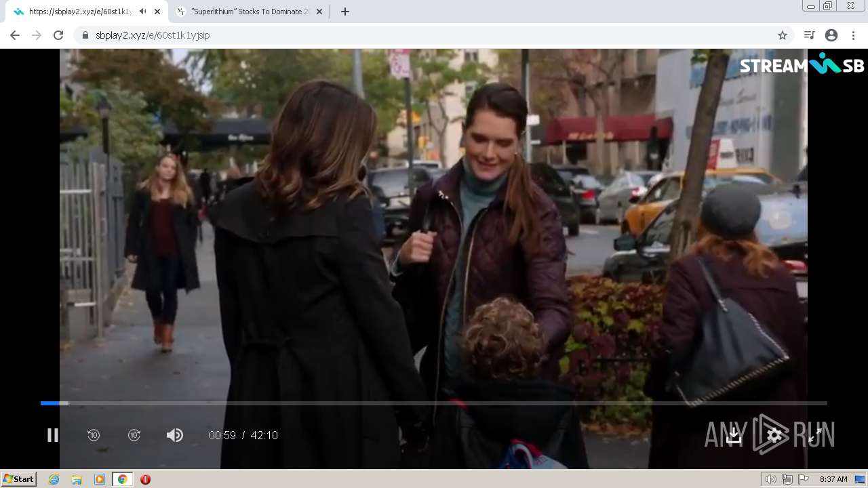Pause the video playback
868x488 pixels.
52,435
